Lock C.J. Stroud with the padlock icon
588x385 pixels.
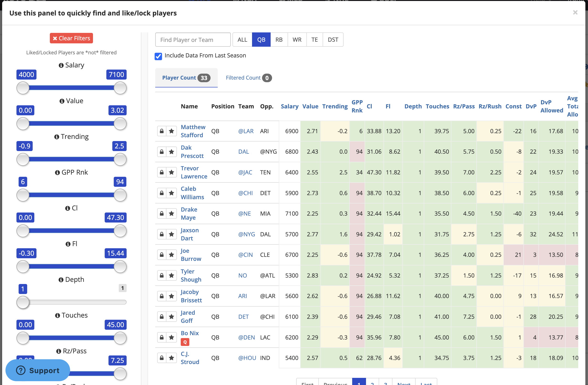coord(162,358)
